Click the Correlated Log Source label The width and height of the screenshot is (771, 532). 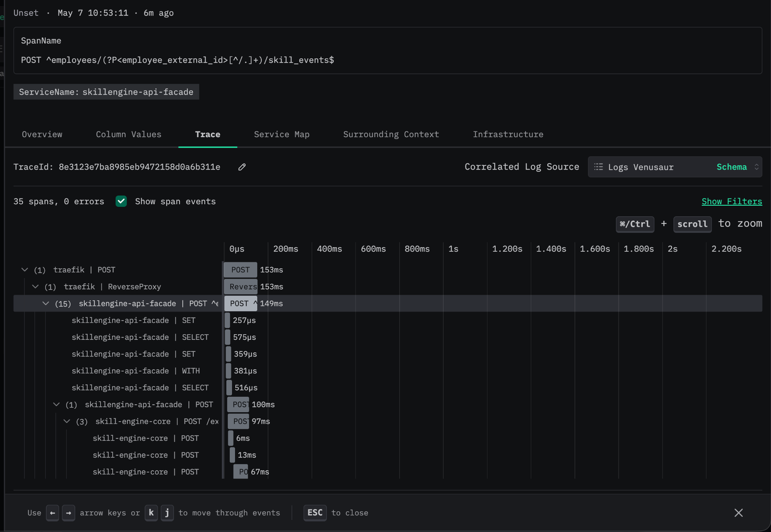point(522,167)
